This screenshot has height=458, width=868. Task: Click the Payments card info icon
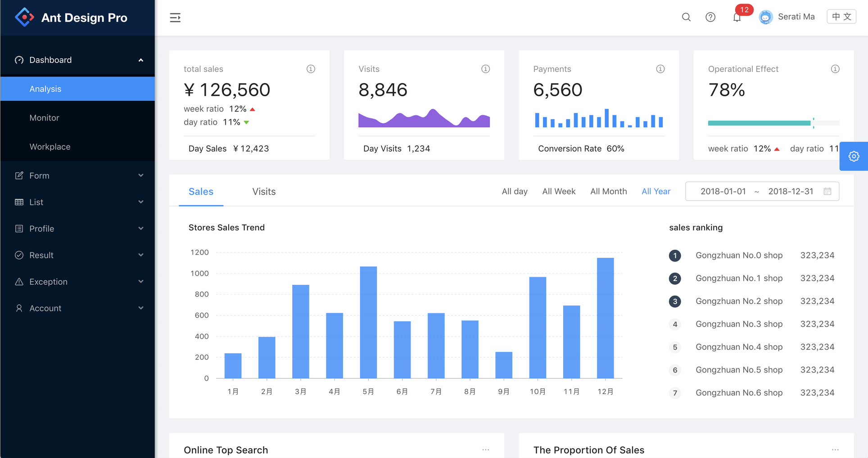point(660,69)
